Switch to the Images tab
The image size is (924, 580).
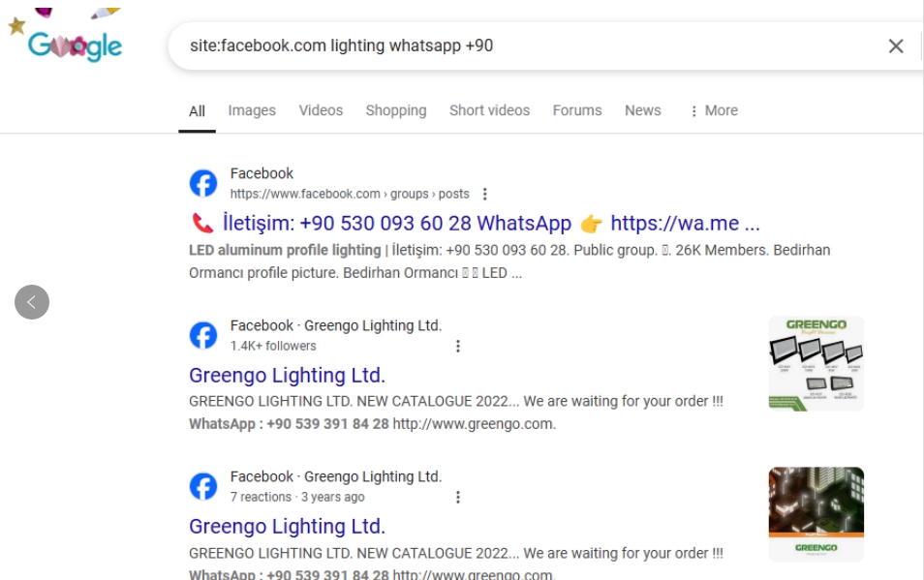point(252,110)
